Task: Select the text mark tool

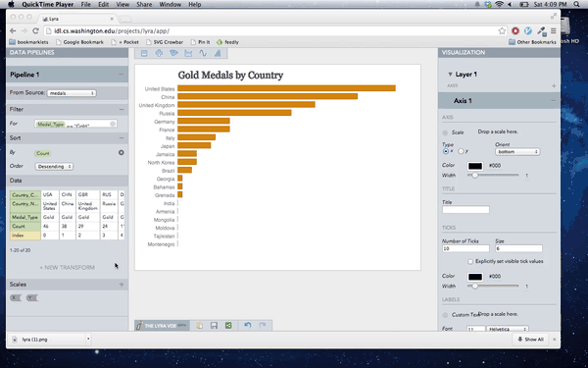Action: point(218,53)
